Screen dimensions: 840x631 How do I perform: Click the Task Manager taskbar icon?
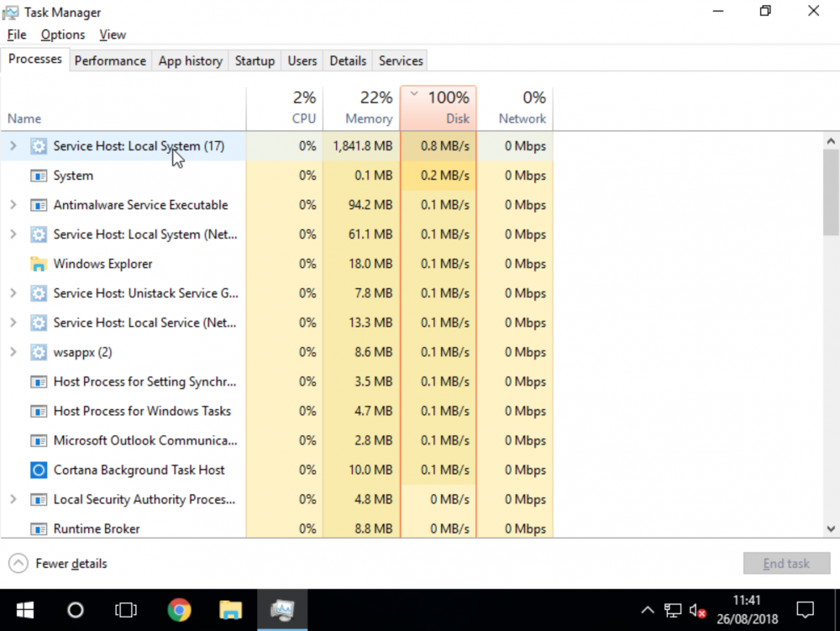[282, 610]
